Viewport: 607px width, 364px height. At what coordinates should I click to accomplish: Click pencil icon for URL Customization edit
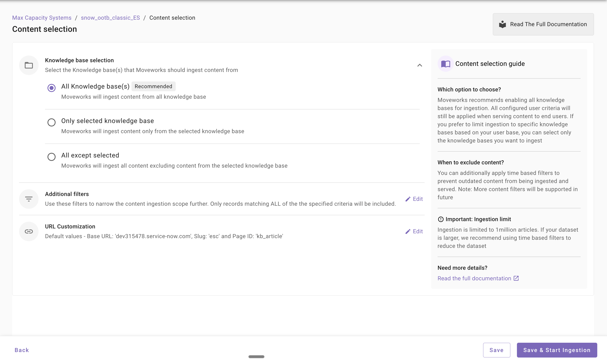point(408,231)
